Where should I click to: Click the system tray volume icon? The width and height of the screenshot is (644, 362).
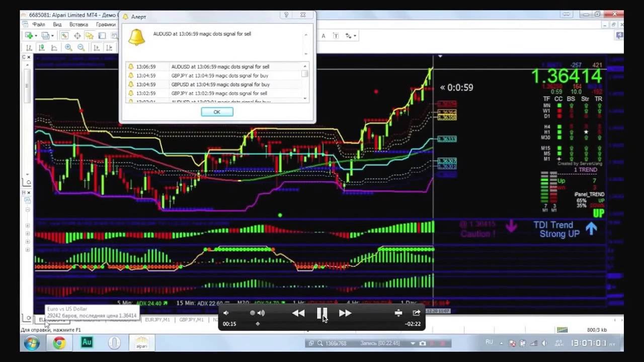click(545, 343)
